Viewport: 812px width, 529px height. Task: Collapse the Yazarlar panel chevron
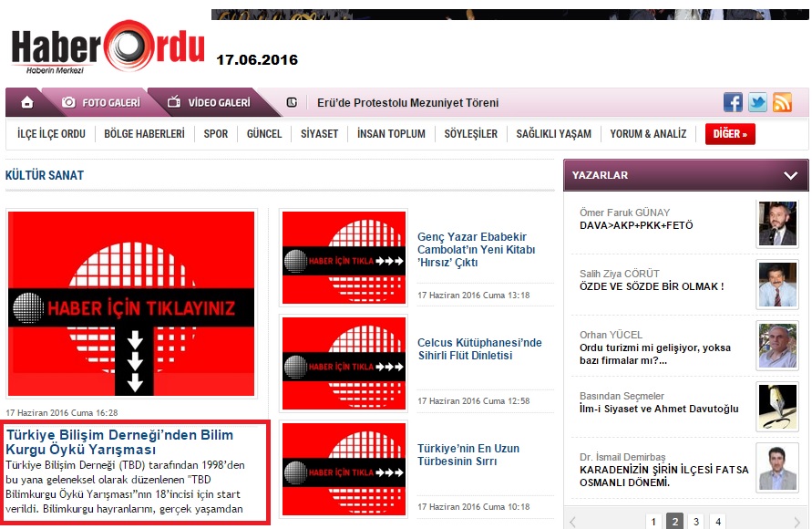790,175
